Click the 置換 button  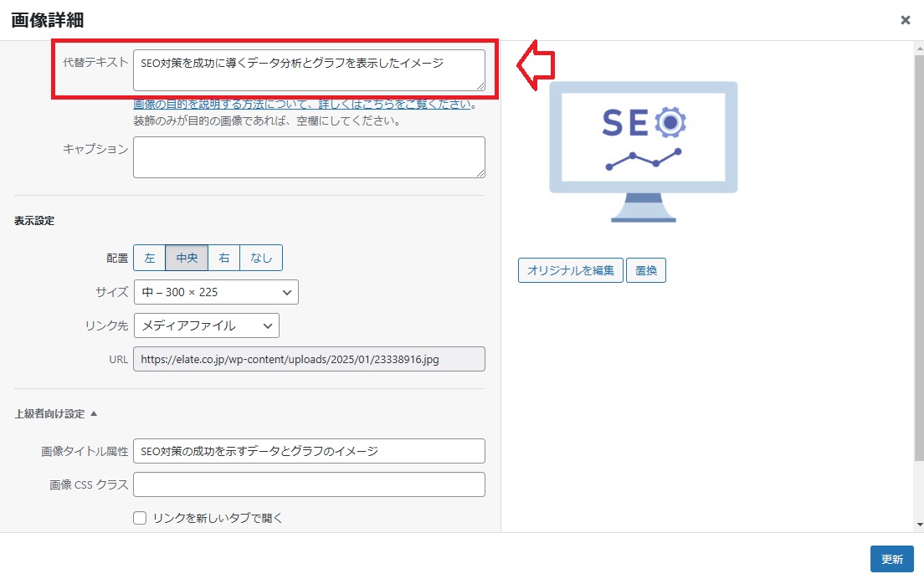pyautogui.click(x=645, y=270)
